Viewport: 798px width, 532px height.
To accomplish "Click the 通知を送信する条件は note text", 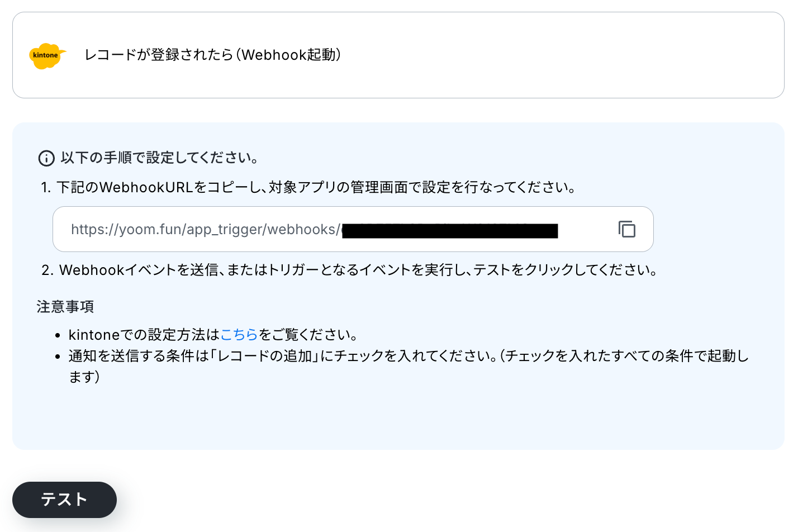I will 139,356.
